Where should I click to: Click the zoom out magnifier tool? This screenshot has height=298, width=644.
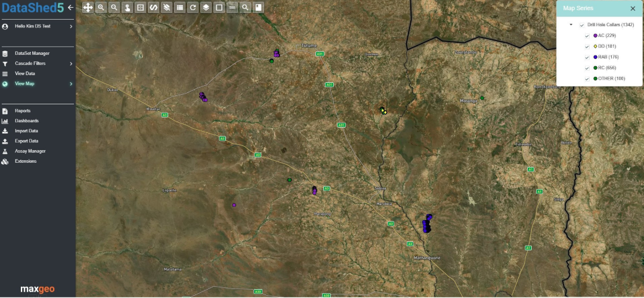point(114,7)
